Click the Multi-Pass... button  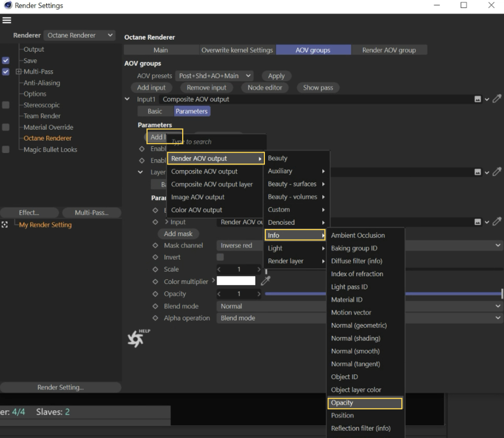(92, 213)
